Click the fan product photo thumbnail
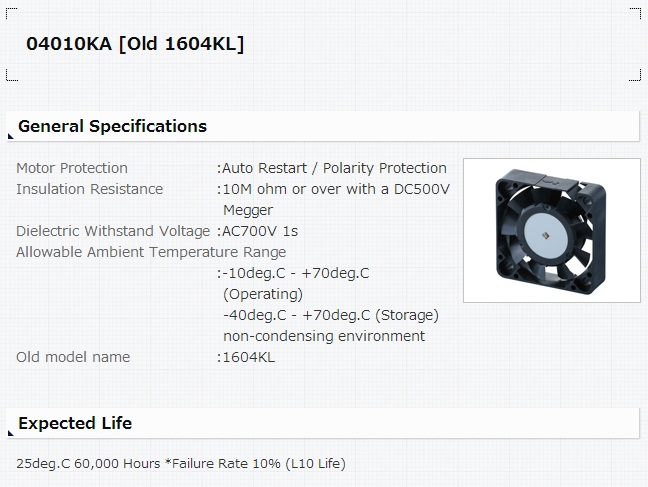The height and width of the screenshot is (487, 648). click(x=552, y=230)
